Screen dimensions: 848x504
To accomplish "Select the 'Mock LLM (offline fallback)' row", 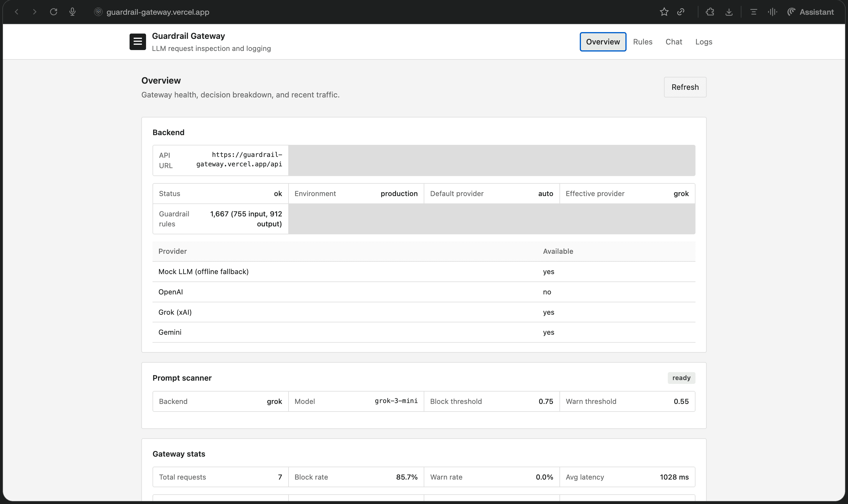I will click(424, 272).
